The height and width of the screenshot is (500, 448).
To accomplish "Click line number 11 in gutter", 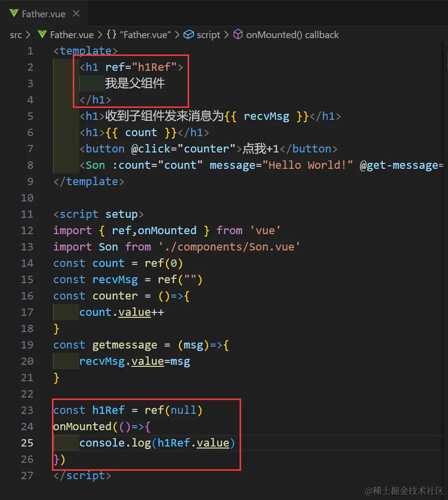I will (x=27, y=214).
